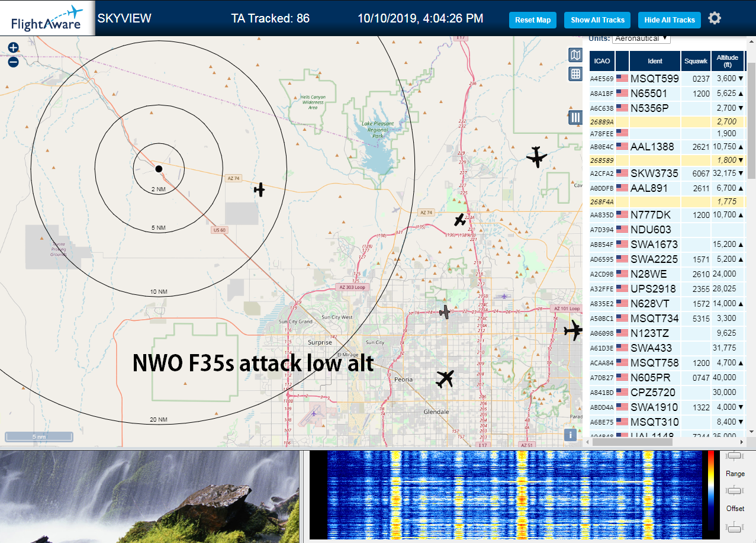Adjust the slider above the Range label
756x543 pixels.
coord(735,455)
